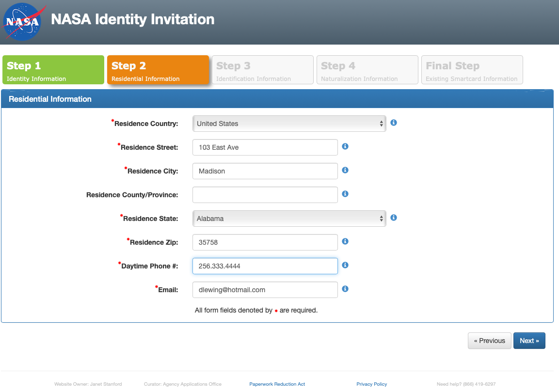This screenshot has width=559, height=392.
Task: Go to Step 1 Identity Information tab
Action: tap(53, 70)
